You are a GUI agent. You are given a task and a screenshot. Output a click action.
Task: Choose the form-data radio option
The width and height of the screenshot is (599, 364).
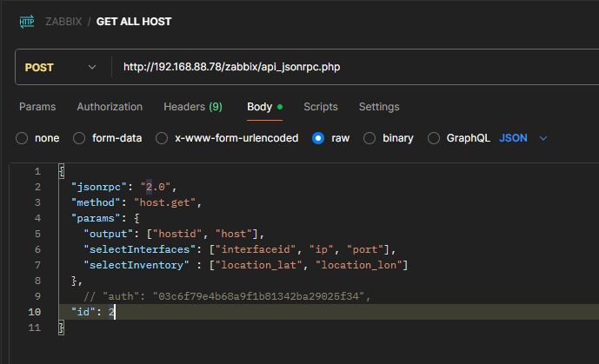(79, 138)
